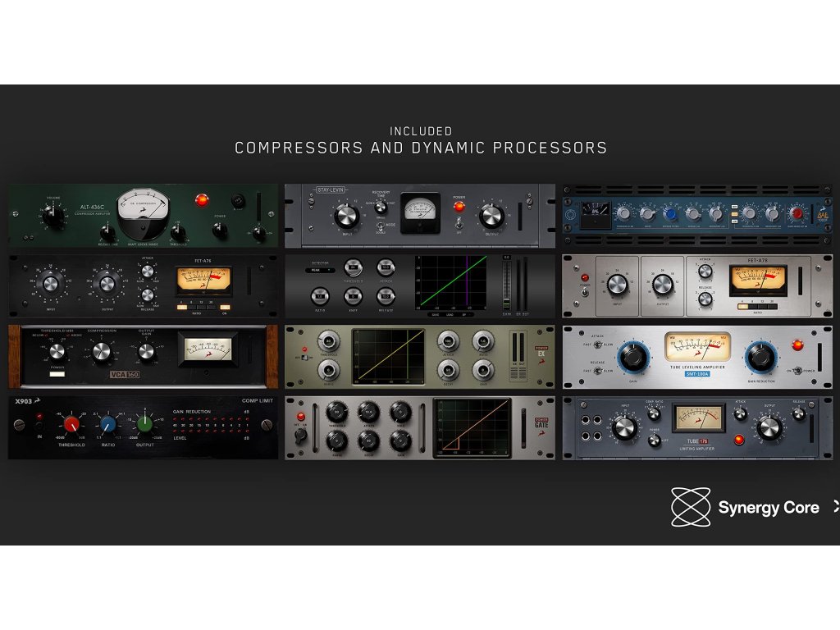Viewport: 840px width, 630px height.
Task: Toggle the Power button on VCA 160
Action: pos(57,374)
